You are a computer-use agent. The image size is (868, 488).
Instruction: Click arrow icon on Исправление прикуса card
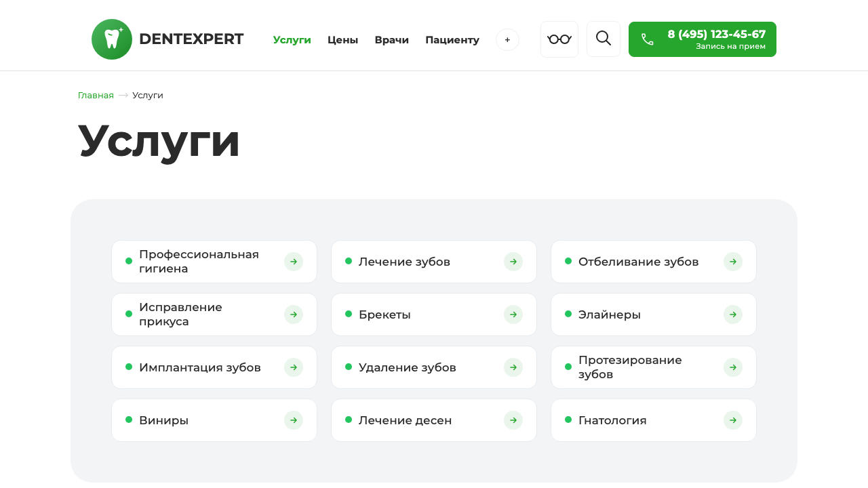point(294,314)
